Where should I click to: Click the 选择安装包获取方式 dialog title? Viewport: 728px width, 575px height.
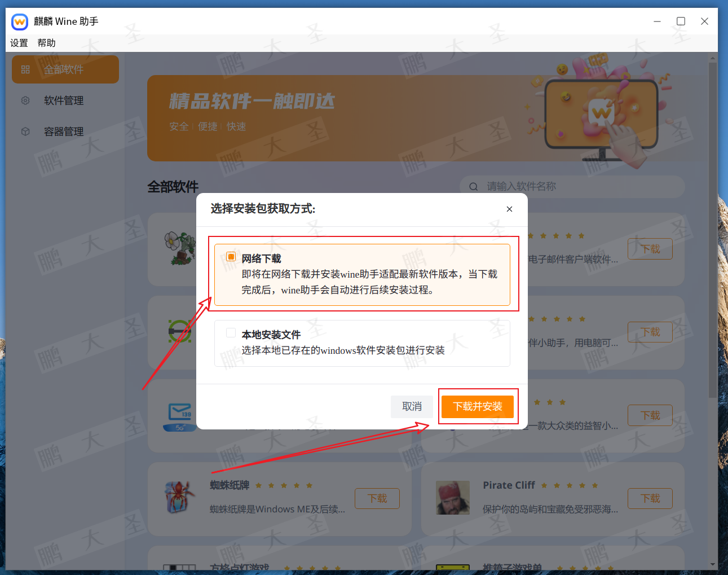(263, 209)
